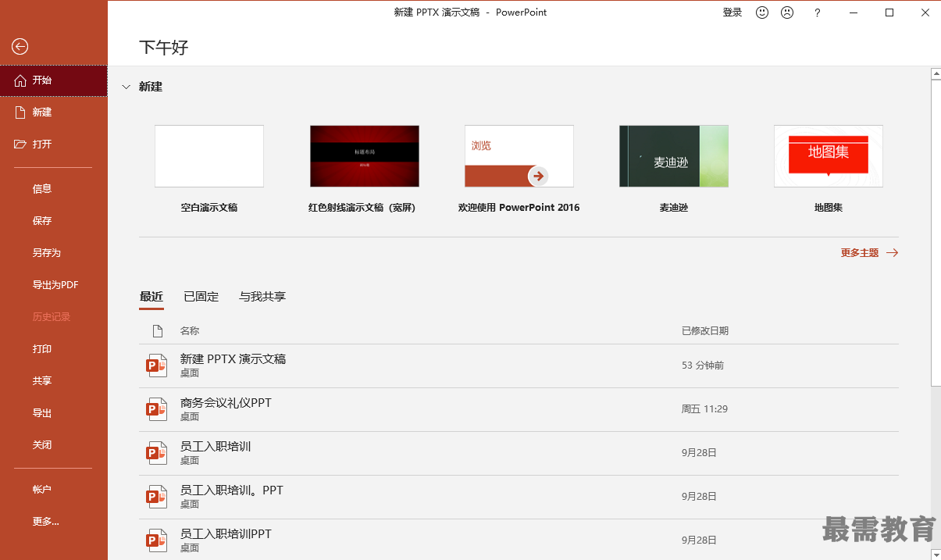
Task: Sort by the 已修改日期 column header
Action: [x=705, y=331]
